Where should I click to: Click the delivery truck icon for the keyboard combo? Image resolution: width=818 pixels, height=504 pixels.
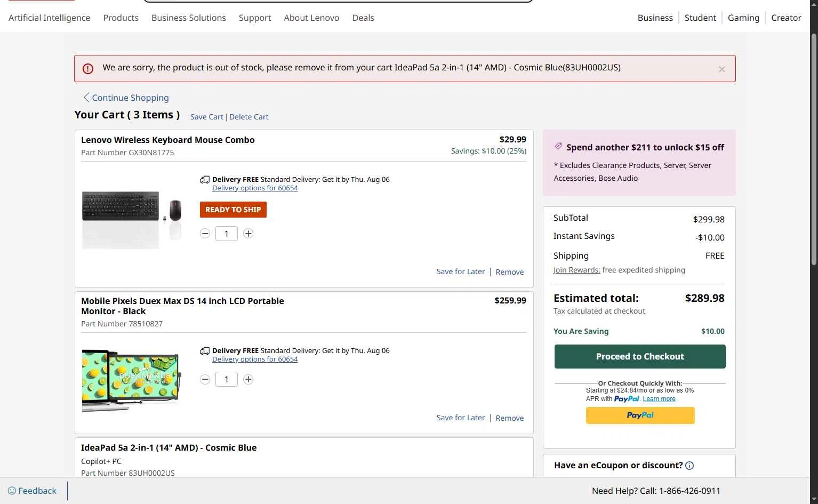(x=205, y=180)
